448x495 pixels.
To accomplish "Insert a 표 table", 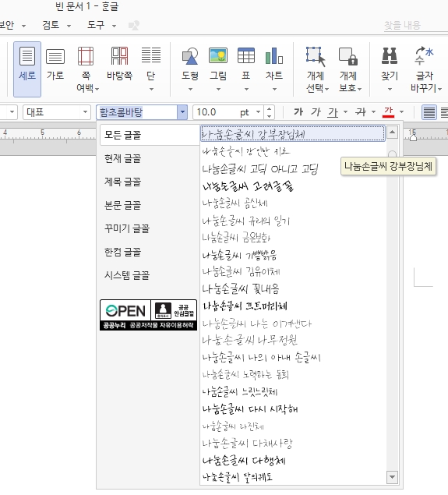I will click(246, 69).
